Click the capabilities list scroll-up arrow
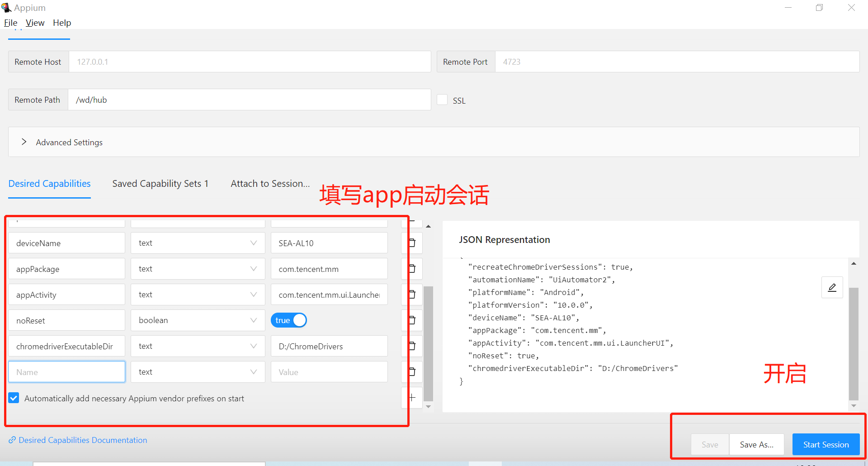The image size is (868, 466). point(428,226)
